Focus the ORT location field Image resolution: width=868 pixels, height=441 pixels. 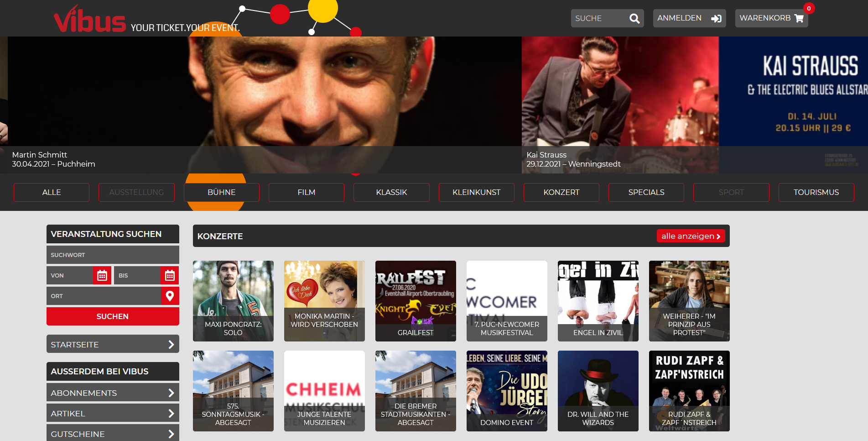coord(104,296)
